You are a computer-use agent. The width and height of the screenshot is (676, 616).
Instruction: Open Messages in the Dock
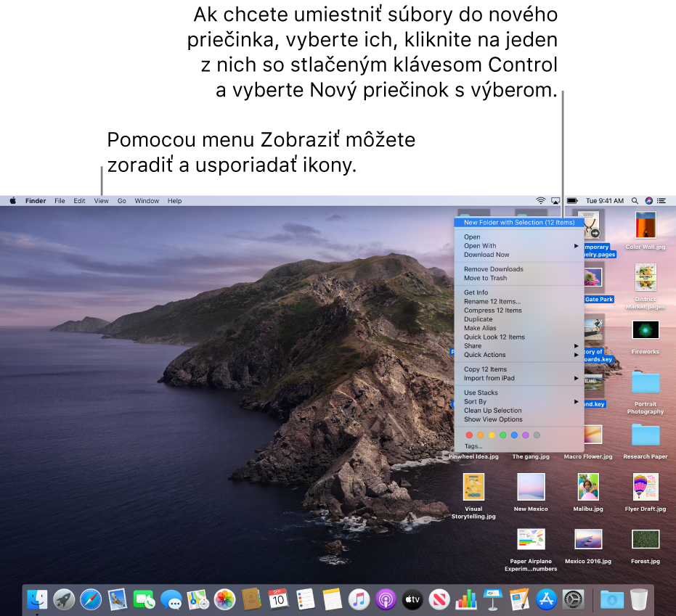tap(171, 599)
